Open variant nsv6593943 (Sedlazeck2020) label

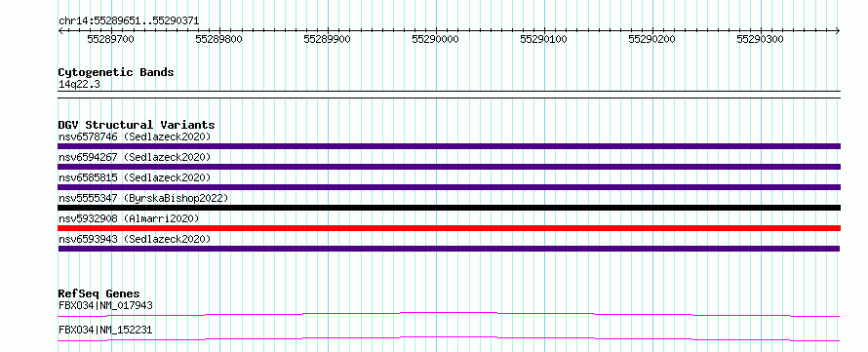[135, 239]
